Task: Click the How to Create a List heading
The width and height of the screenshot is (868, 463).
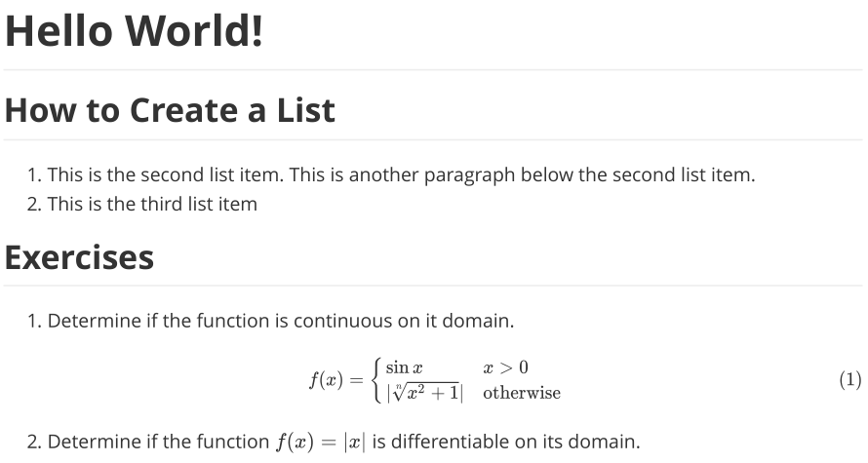Action: click(x=170, y=110)
